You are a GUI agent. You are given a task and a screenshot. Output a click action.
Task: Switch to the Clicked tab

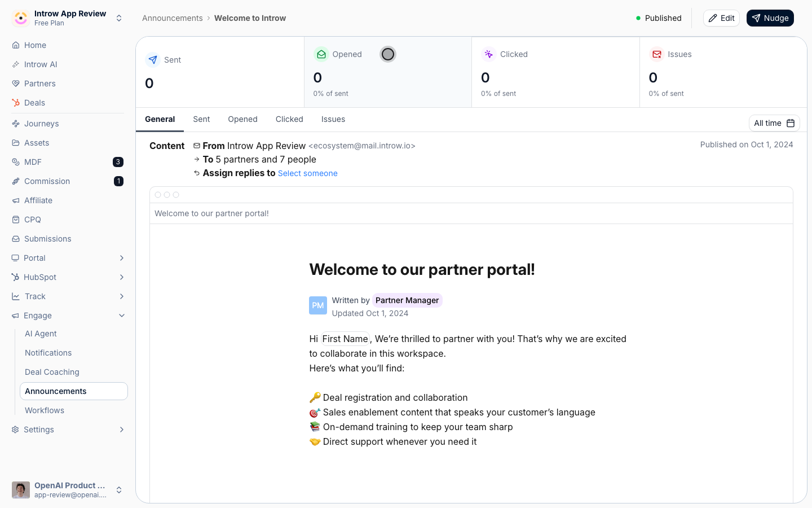pos(289,119)
